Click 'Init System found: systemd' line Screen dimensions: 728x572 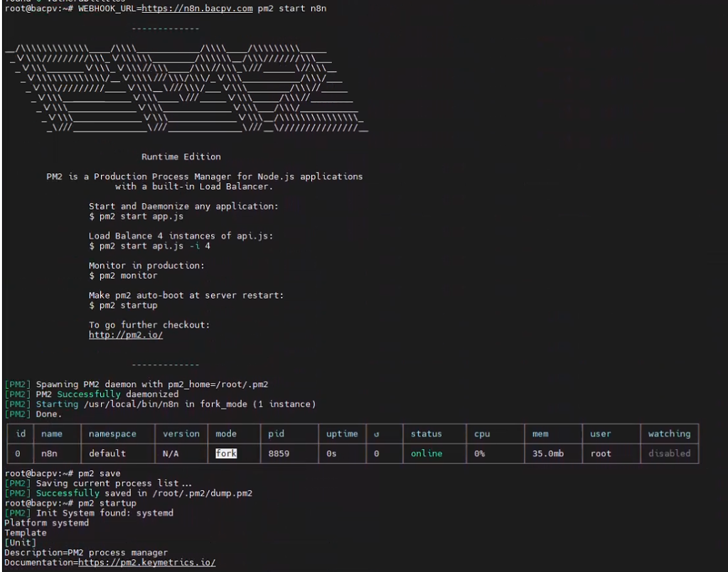[x=89, y=512]
